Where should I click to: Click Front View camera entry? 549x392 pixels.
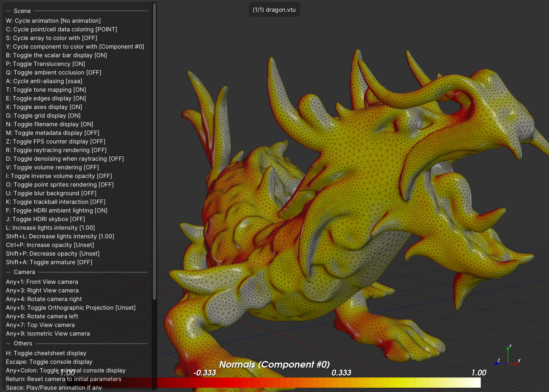pyautogui.click(x=42, y=282)
